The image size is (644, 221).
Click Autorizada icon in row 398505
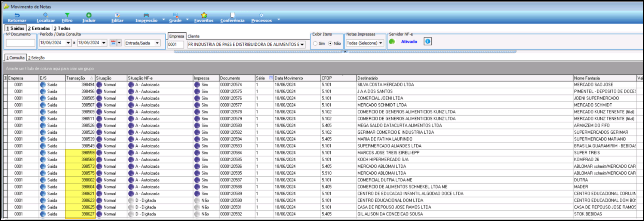[x=131, y=98]
